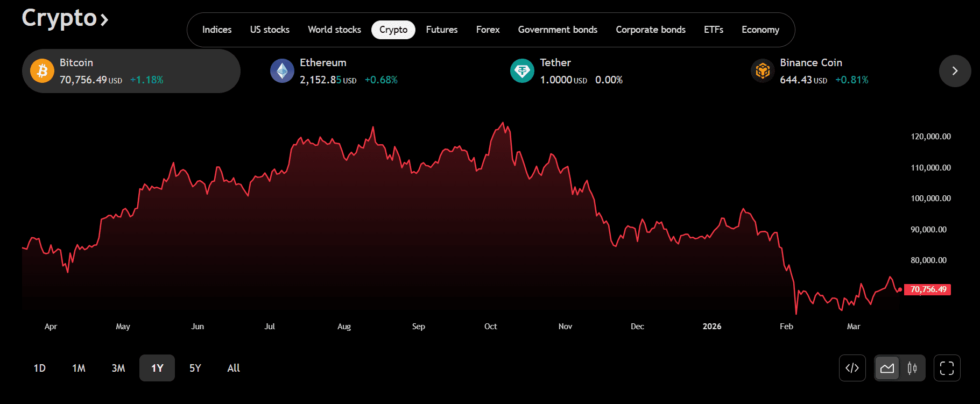980x404 pixels.
Task: Switch to candlestick chart style
Action: (x=912, y=368)
